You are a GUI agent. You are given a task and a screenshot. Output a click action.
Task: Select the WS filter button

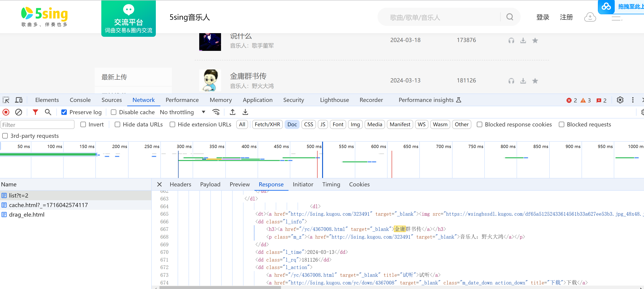pos(422,124)
